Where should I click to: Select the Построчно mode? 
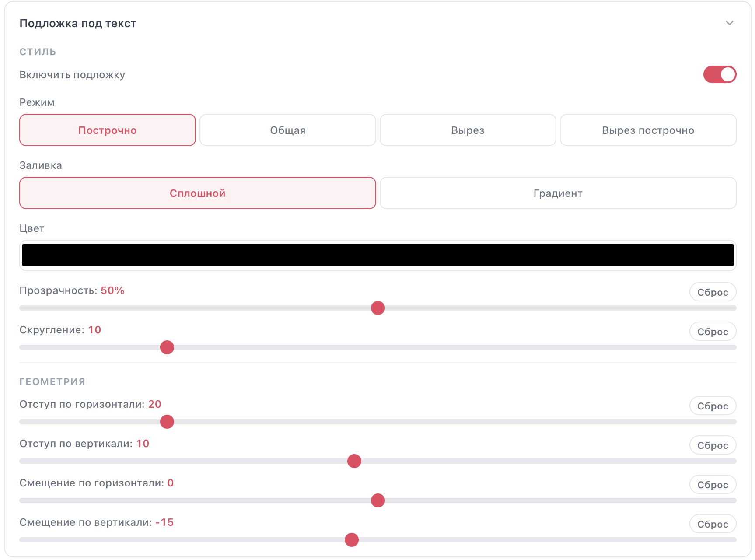(108, 130)
